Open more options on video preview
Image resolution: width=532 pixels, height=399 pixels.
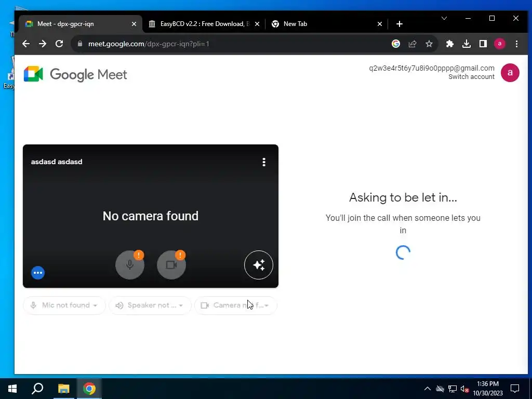(264, 162)
